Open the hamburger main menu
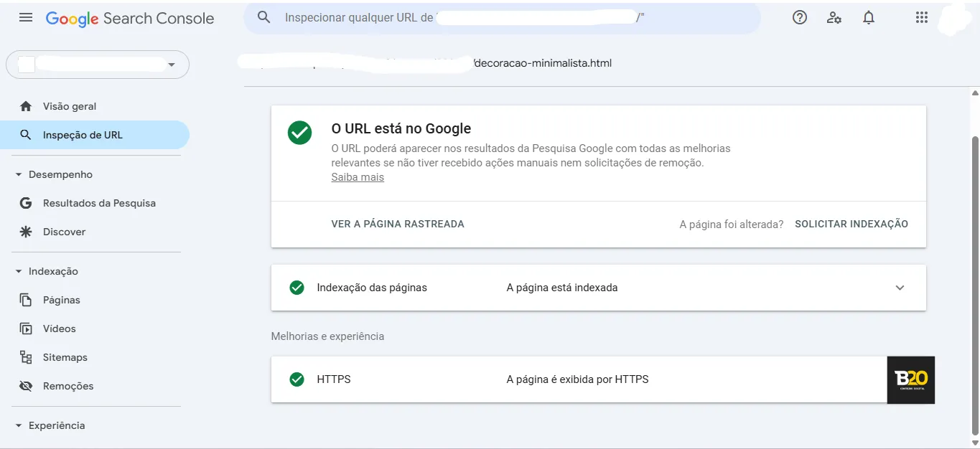 pos(26,18)
